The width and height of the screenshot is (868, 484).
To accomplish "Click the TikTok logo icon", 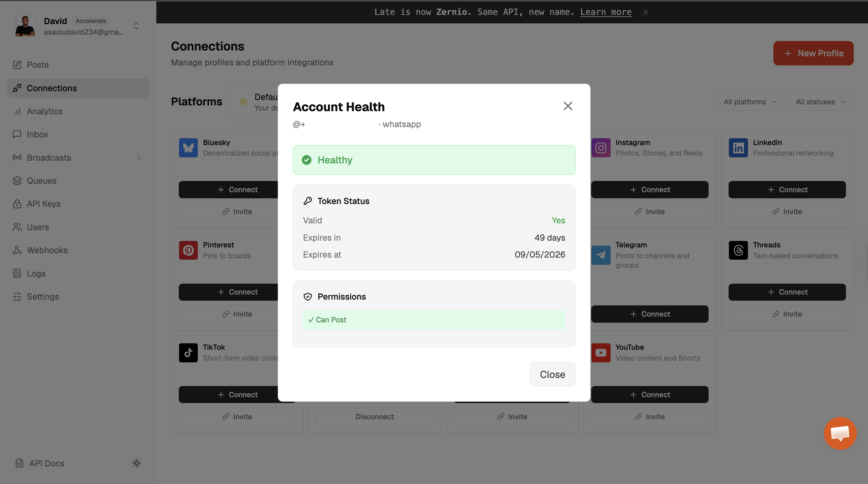I will tap(188, 352).
